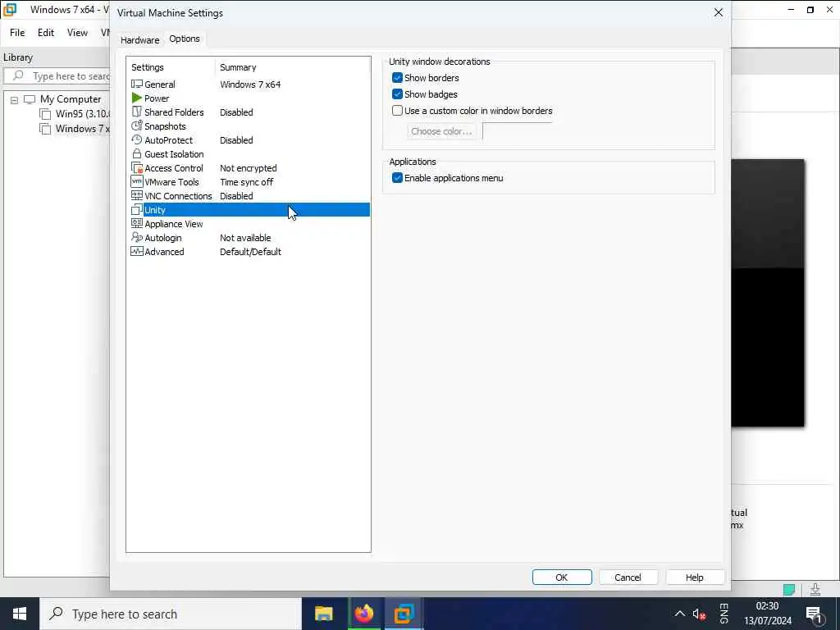Screen dimensions: 840x630
Task: Click the Autologin user icon
Action: point(137,237)
